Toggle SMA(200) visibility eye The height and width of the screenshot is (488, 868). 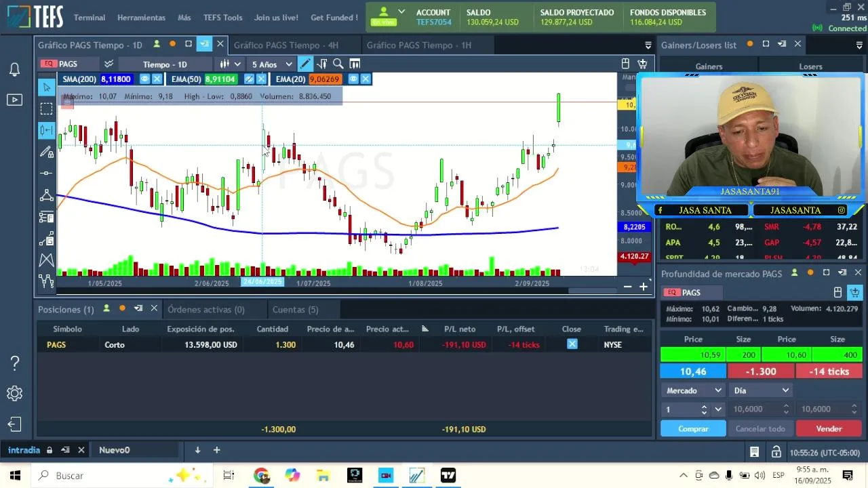144,79
